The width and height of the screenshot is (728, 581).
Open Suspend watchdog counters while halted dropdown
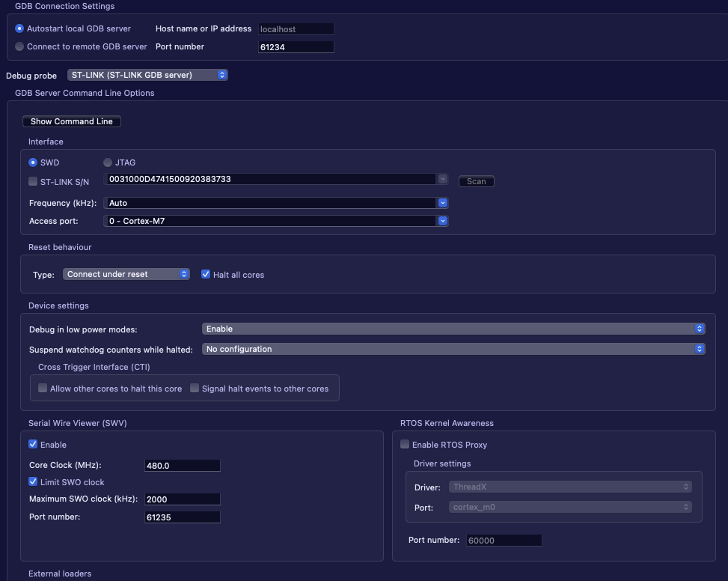coord(453,349)
